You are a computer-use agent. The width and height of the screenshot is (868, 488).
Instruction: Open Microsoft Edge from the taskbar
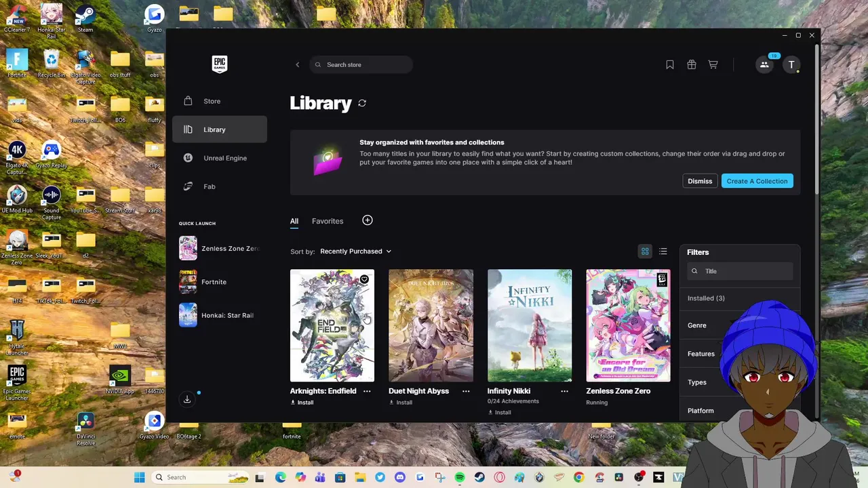281,477
